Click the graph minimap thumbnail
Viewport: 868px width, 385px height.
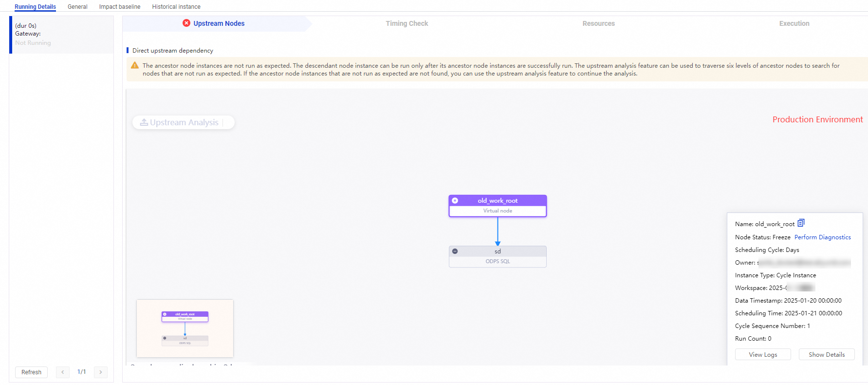pos(185,328)
